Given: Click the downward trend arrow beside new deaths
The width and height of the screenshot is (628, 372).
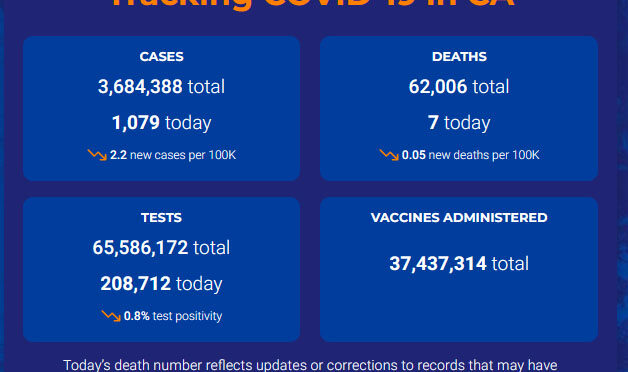Looking at the screenshot, I should point(389,155).
